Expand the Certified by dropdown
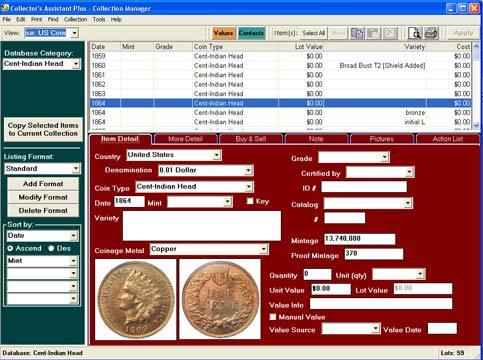The width and height of the screenshot is (483, 360). click(x=409, y=172)
